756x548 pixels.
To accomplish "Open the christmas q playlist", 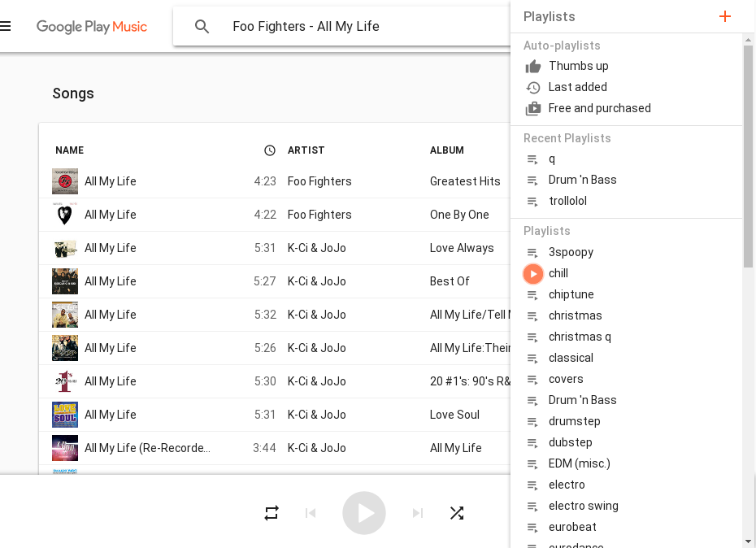I will (x=580, y=337).
